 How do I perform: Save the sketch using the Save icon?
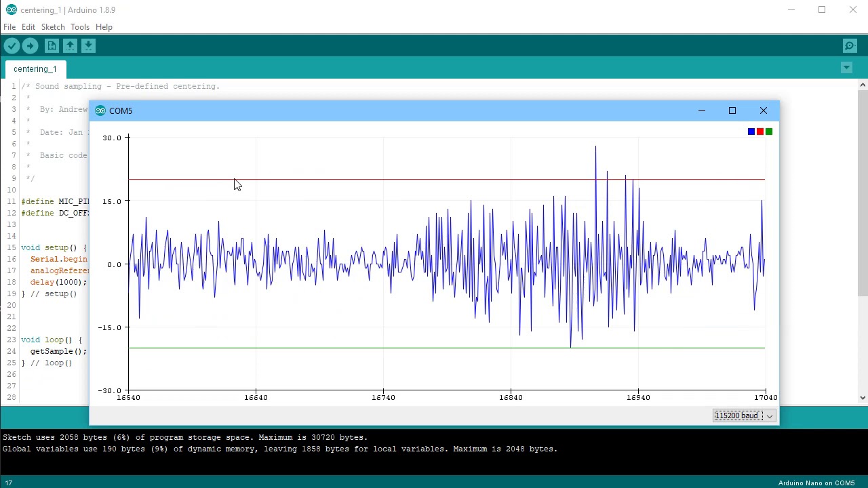tap(88, 45)
